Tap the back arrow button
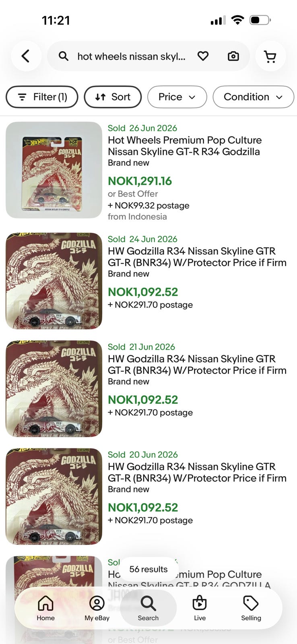This screenshot has height=644, width=297. [x=26, y=56]
